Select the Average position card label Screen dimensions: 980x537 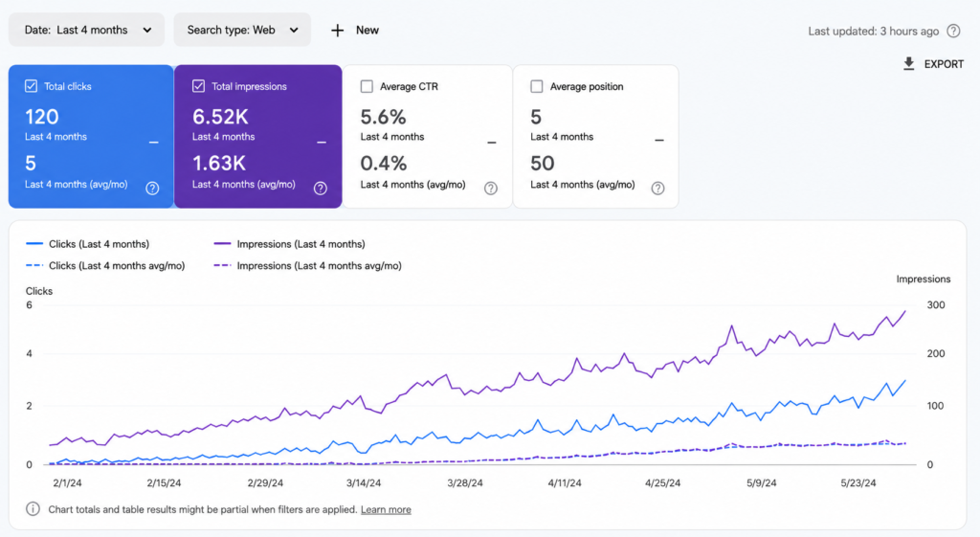coord(587,86)
